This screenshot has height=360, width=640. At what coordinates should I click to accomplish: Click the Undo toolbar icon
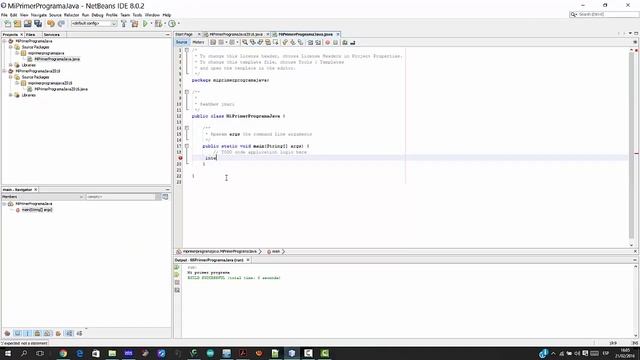click(x=51, y=24)
